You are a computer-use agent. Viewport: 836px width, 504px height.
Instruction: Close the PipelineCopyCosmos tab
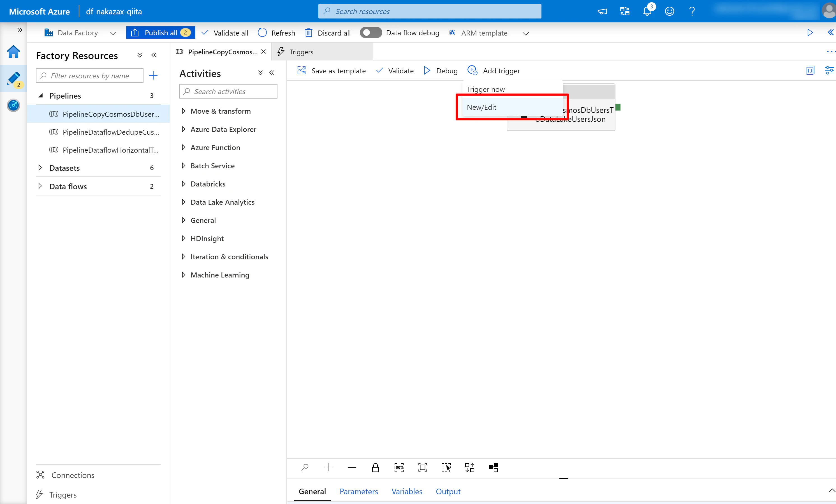point(263,52)
